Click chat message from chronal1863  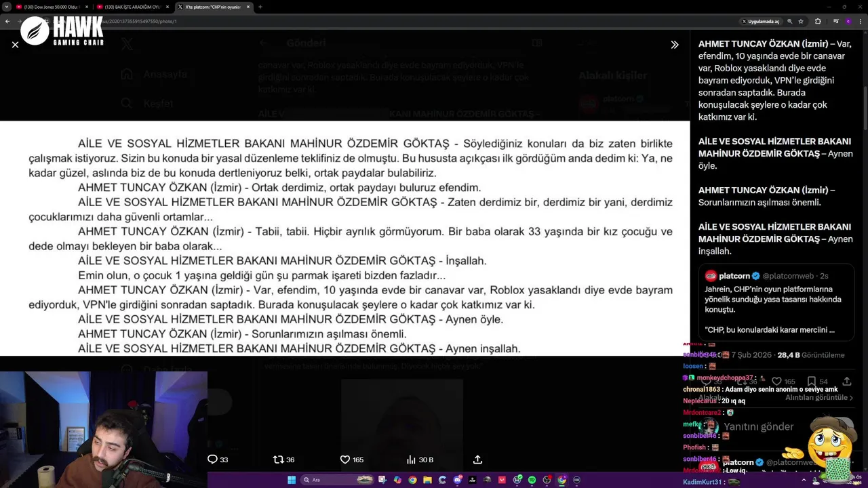[761, 389]
